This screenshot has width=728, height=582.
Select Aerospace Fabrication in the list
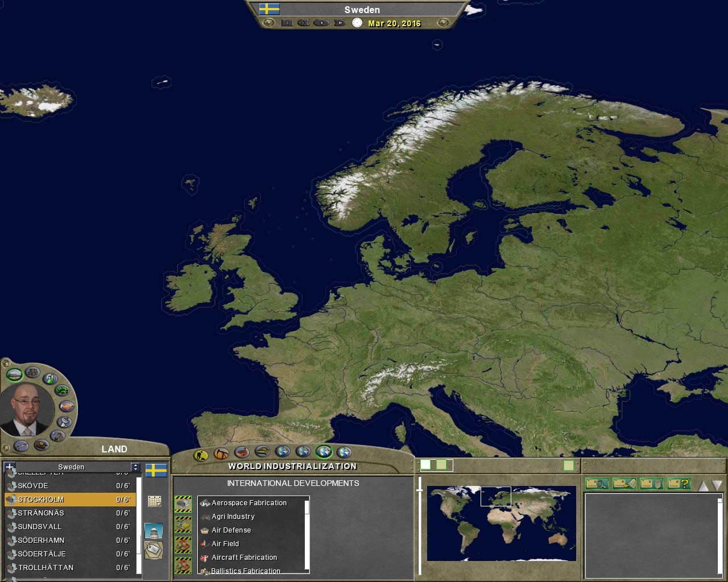click(249, 503)
